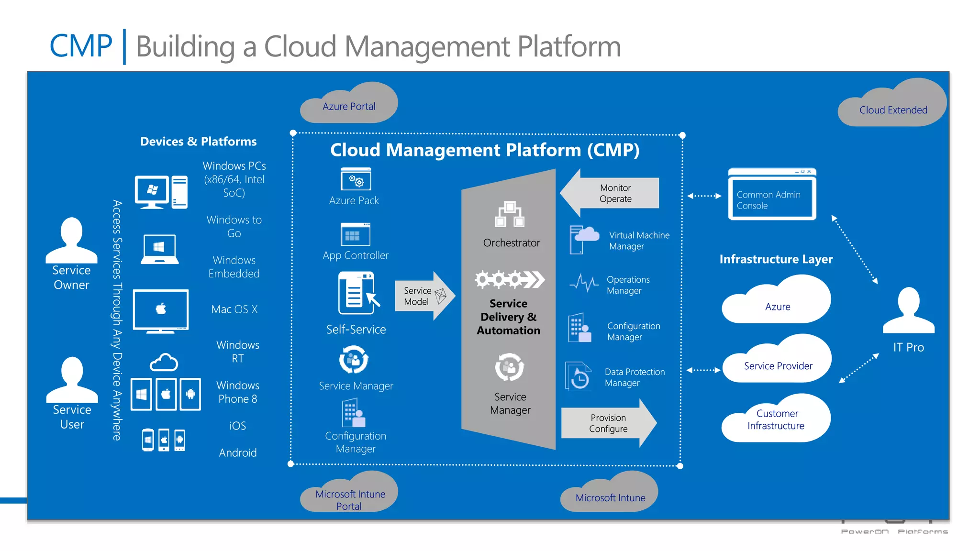Select the IT Pro person icon
This screenshot has height=551, width=980.
(908, 310)
